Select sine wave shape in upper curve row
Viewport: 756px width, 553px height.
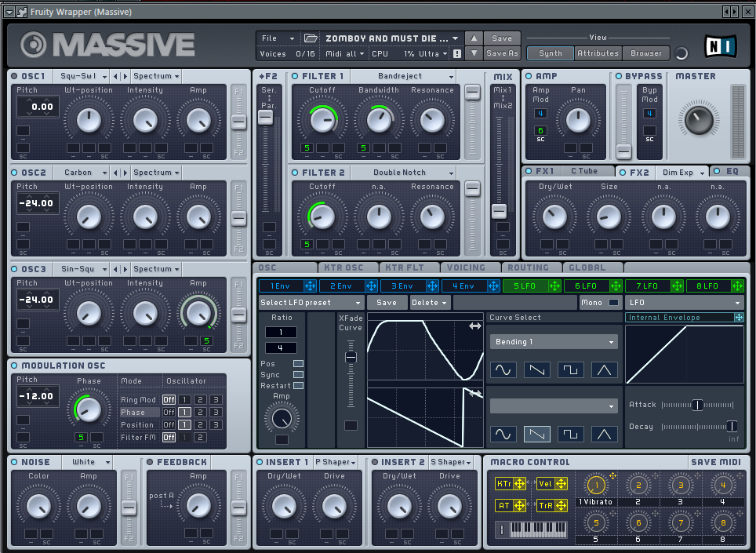pos(503,369)
